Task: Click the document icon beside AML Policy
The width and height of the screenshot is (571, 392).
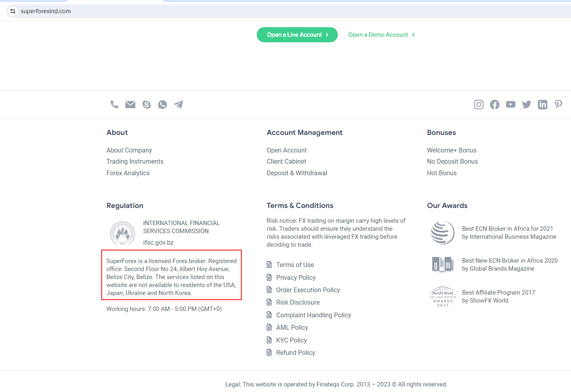Action: [x=269, y=327]
